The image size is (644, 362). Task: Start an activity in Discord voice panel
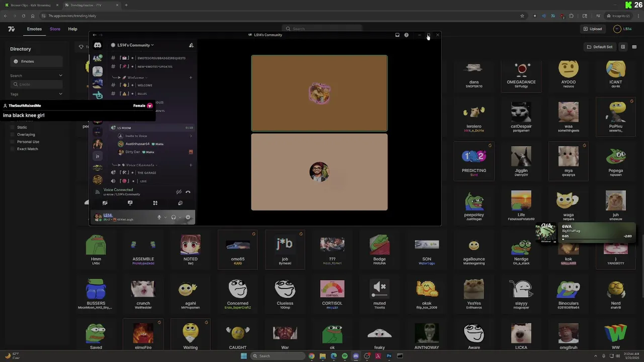pos(155,203)
